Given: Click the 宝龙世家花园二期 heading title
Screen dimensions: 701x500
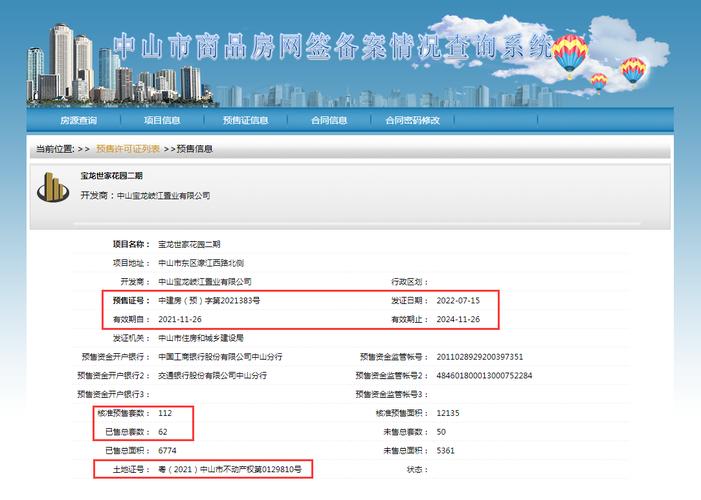Looking at the screenshot, I should [x=111, y=176].
